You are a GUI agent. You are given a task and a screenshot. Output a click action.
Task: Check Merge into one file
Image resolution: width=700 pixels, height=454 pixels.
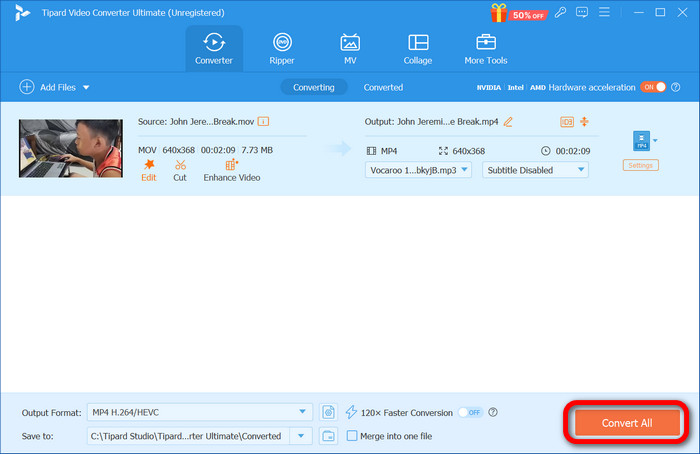[x=352, y=436]
